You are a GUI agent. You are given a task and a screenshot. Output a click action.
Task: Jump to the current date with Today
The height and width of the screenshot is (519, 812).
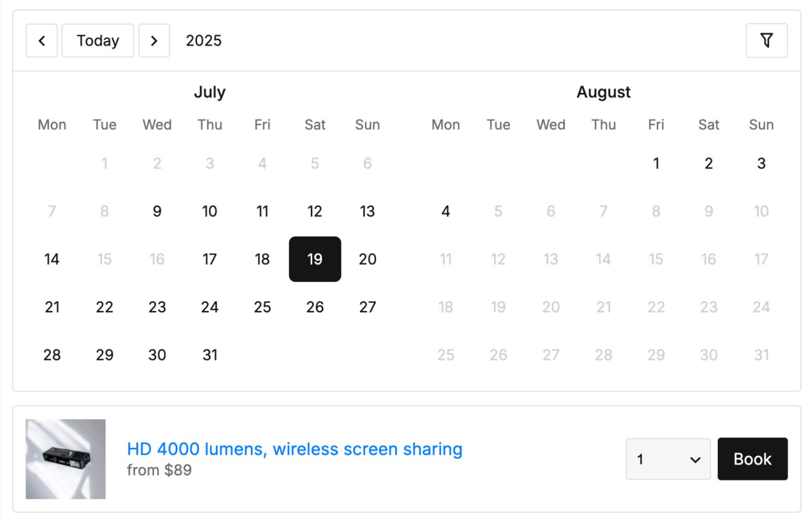(x=98, y=41)
